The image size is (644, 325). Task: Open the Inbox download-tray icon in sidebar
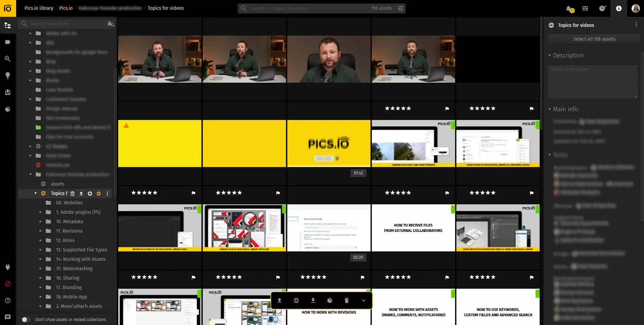click(x=8, y=92)
